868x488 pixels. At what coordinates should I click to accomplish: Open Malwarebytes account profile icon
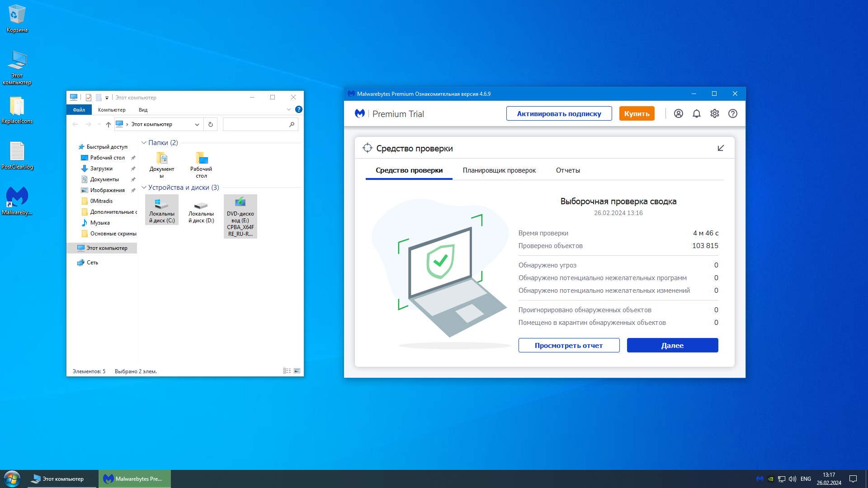click(x=678, y=114)
